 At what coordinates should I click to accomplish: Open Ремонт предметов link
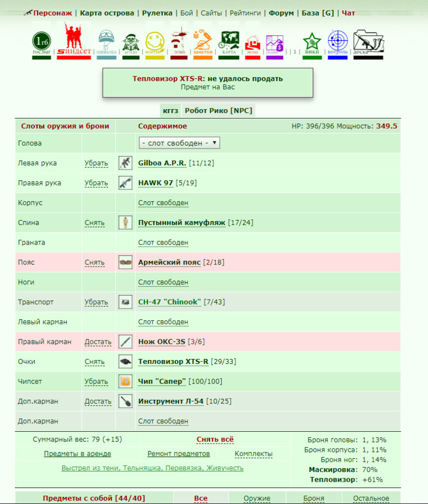(x=179, y=454)
